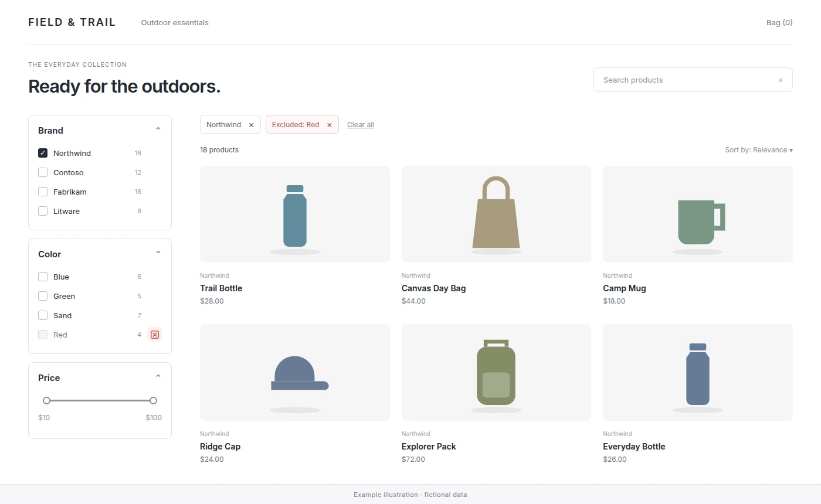Click the disabled Red color checkbox
The height and width of the screenshot is (504, 821).
click(x=43, y=335)
